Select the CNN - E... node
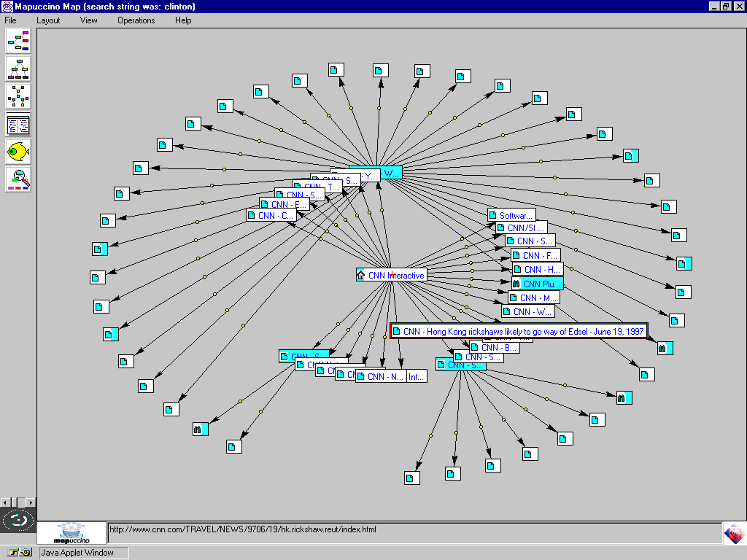The width and height of the screenshot is (747, 560). [x=285, y=204]
